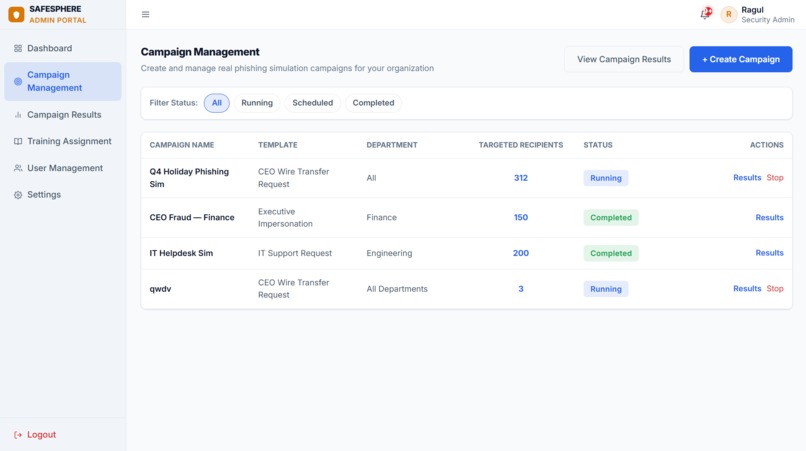View Results for the IT Helpdesk Sim
Viewport: 806px width, 451px height.
[x=769, y=253]
